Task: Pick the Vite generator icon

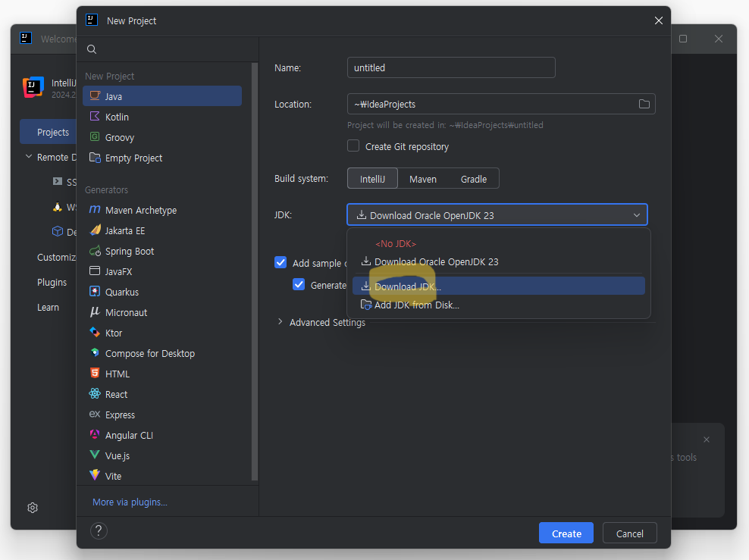Action: (95, 475)
